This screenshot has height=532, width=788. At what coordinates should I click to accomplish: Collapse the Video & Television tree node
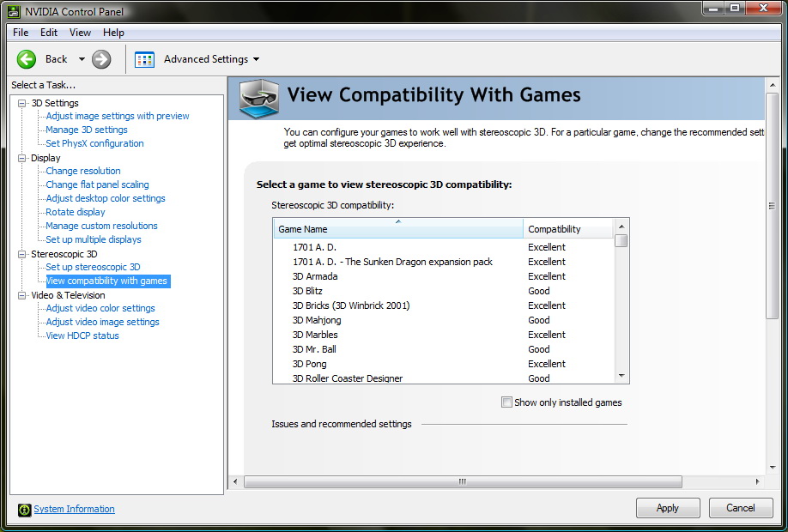22,295
